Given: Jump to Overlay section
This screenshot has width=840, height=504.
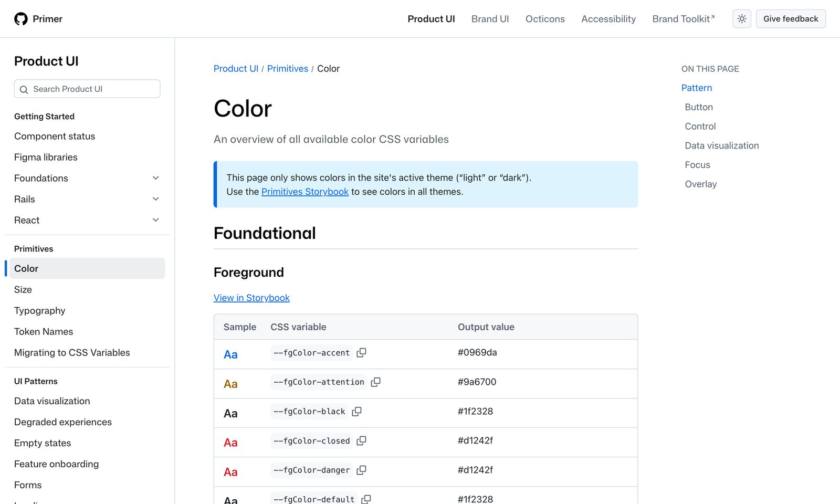Looking at the screenshot, I should pyautogui.click(x=701, y=184).
